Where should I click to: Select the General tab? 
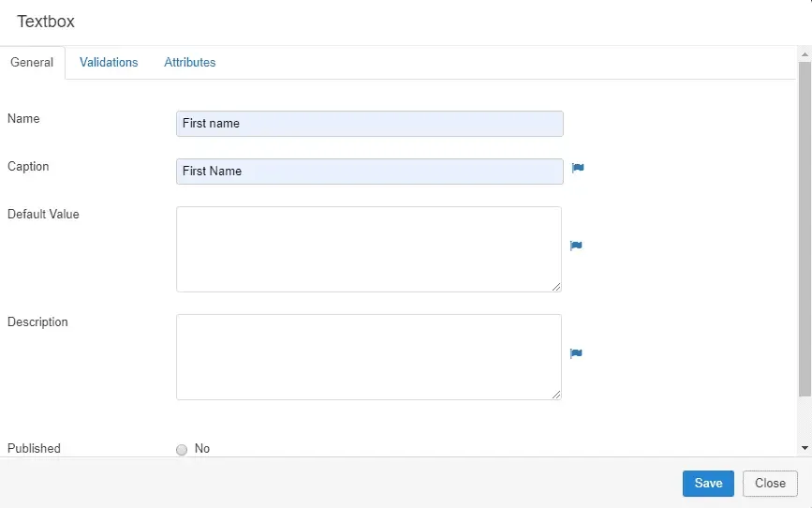pyautogui.click(x=32, y=62)
